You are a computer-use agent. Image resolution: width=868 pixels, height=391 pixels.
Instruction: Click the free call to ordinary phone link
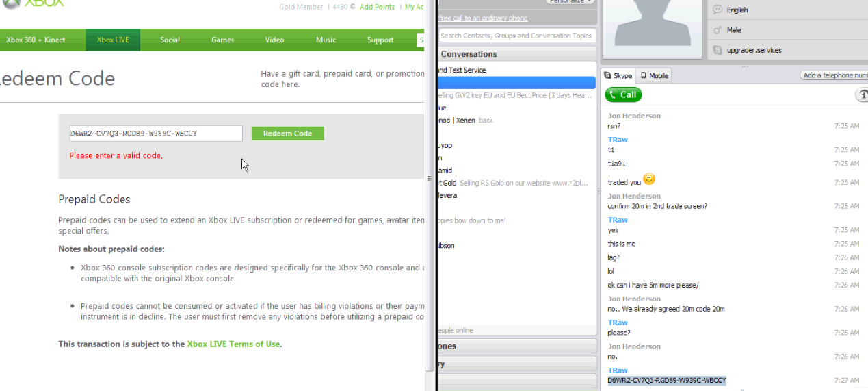pyautogui.click(x=483, y=18)
